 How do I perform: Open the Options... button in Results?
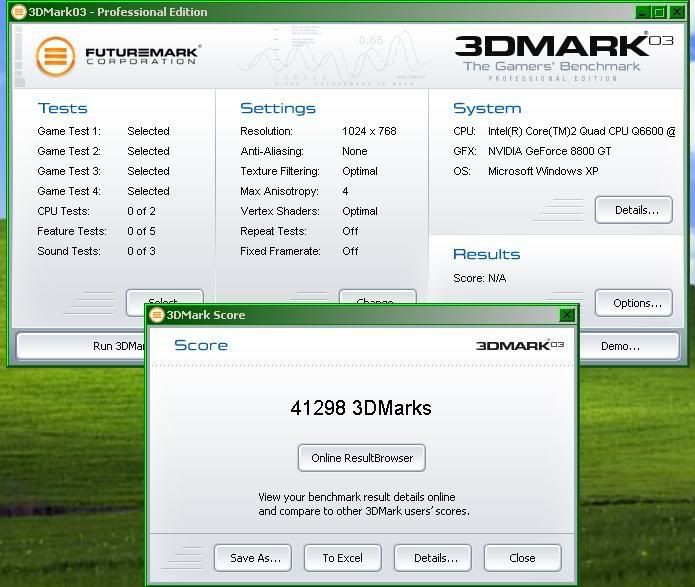634,303
